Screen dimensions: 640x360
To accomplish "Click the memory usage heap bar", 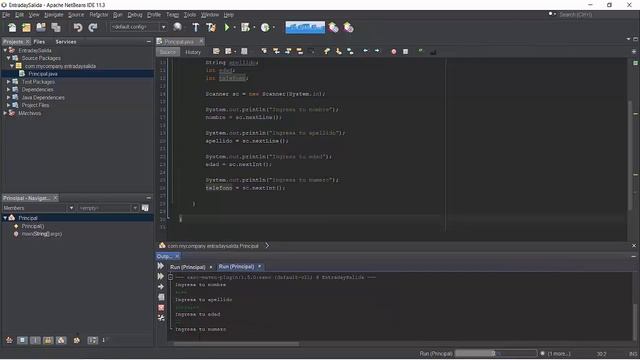I will (x=305, y=27).
